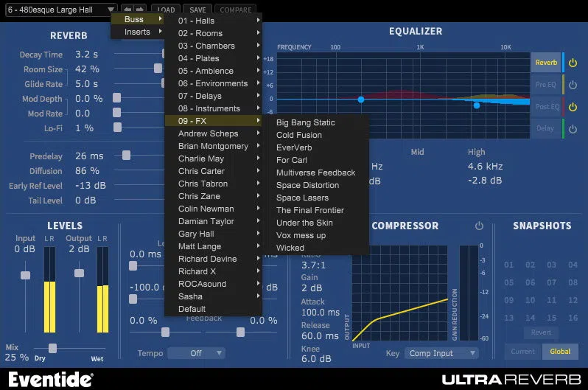Image resolution: width=588 pixels, height=390 pixels.
Task: Expand the 07 - Delays preset folder
Action: [x=214, y=96]
